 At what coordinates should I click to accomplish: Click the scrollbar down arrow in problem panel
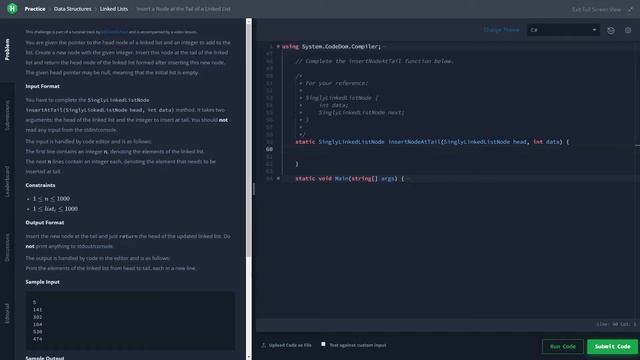(249, 357)
